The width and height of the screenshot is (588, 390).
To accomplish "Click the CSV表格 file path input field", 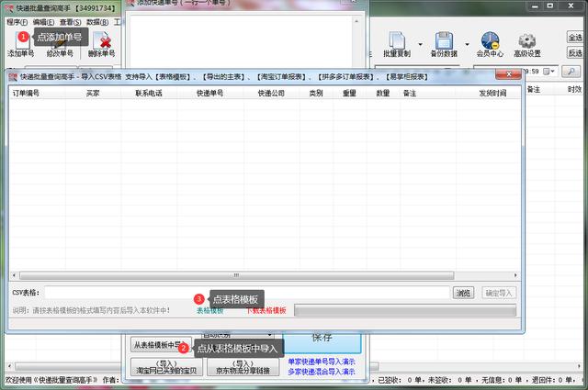I will pos(247,293).
